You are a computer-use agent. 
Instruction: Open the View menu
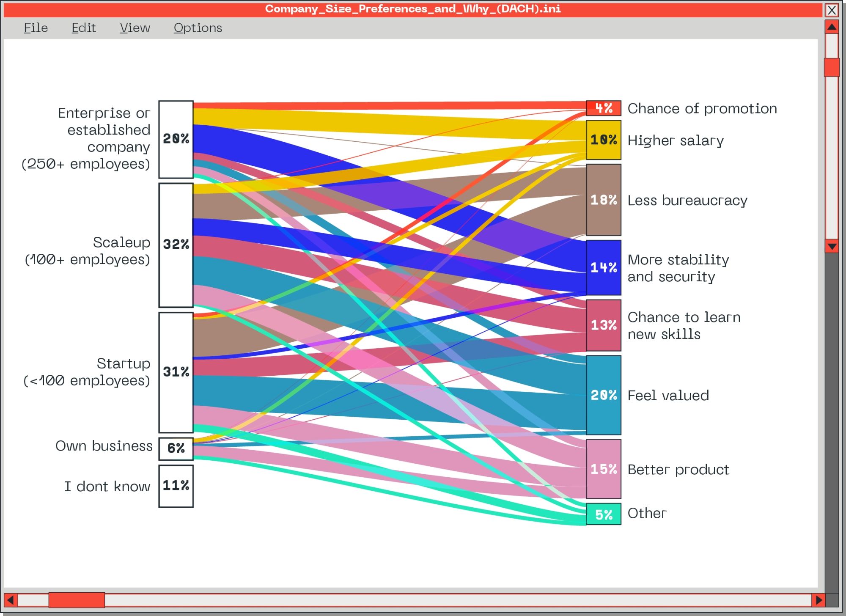click(135, 28)
